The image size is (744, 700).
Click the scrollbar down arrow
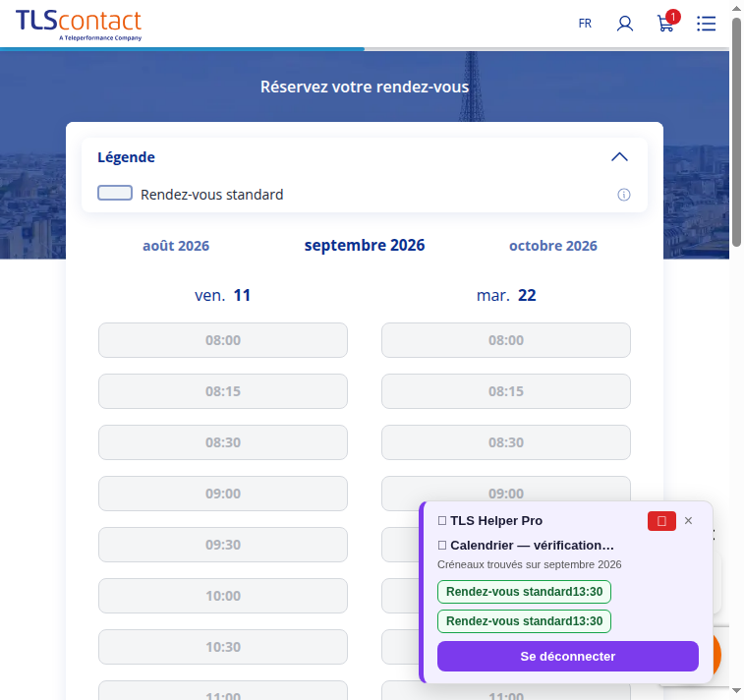coord(736,690)
